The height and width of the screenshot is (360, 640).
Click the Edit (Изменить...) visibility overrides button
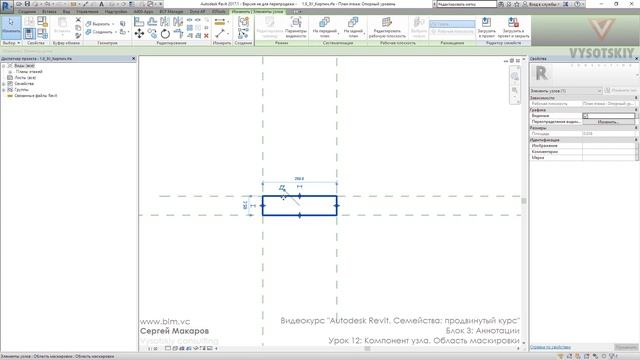tap(608, 122)
